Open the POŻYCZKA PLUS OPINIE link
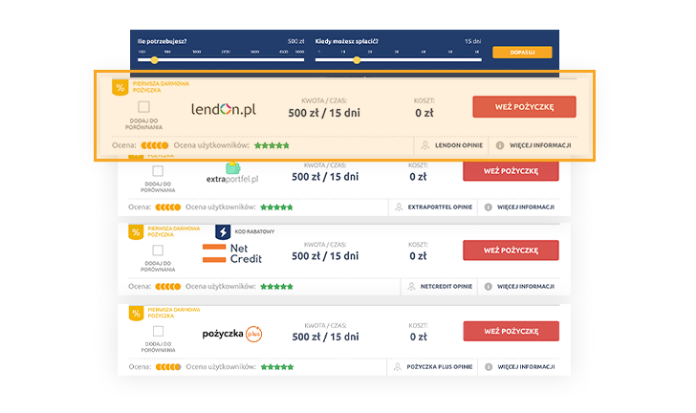This screenshot has width=696, height=413. coord(439,367)
